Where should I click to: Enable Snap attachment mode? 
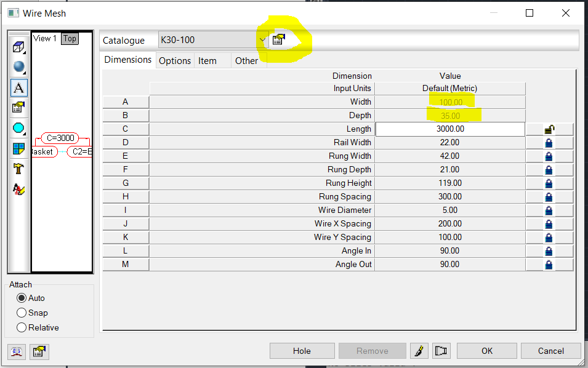click(21, 313)
